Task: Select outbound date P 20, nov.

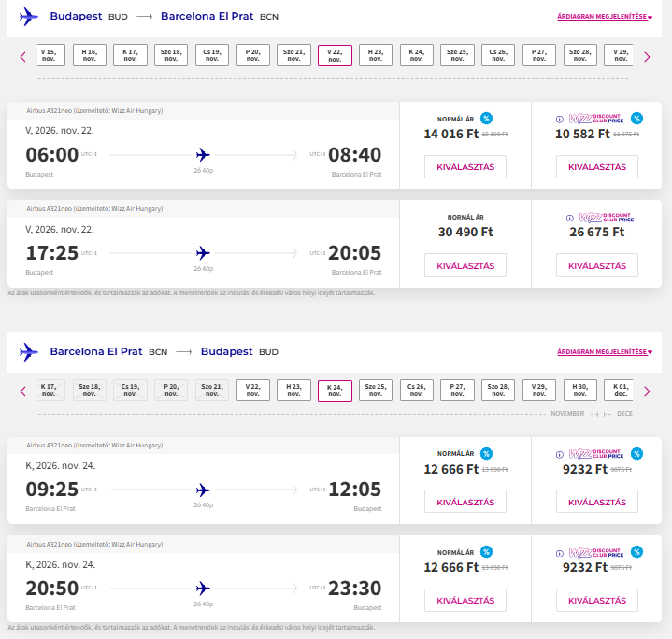Action: [253, 55]
